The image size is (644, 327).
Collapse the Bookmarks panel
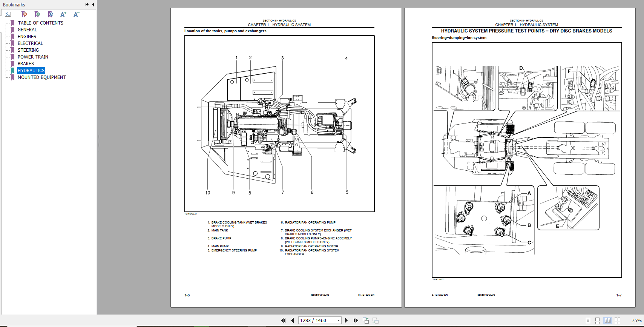[93, 5]
